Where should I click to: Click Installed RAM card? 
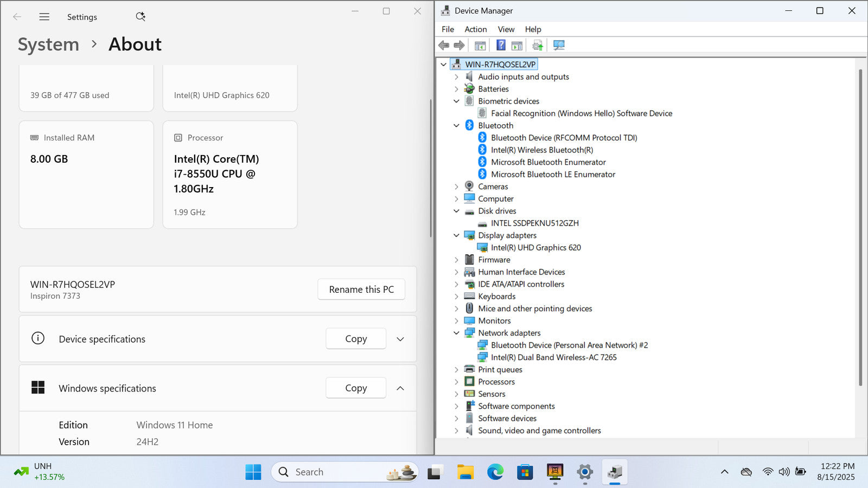point(86,175)
